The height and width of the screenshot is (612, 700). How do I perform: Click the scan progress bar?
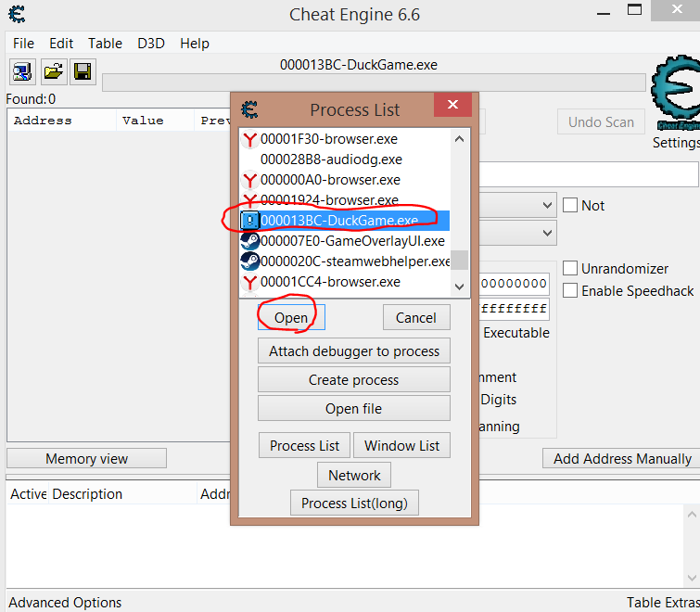tap(375, 83)
